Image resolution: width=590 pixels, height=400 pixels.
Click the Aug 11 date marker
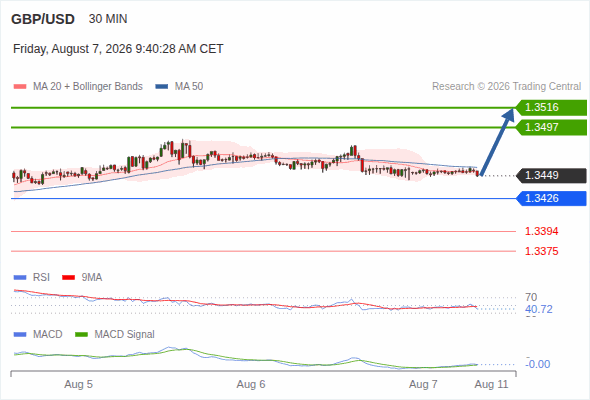tap(491, 384)
